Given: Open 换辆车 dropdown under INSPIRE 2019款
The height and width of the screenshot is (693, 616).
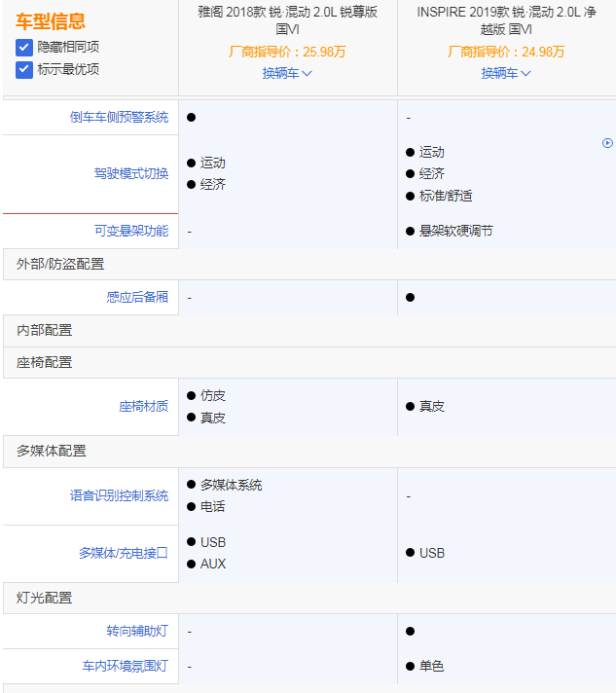Looking at the screenshot, I should (506, 73).
